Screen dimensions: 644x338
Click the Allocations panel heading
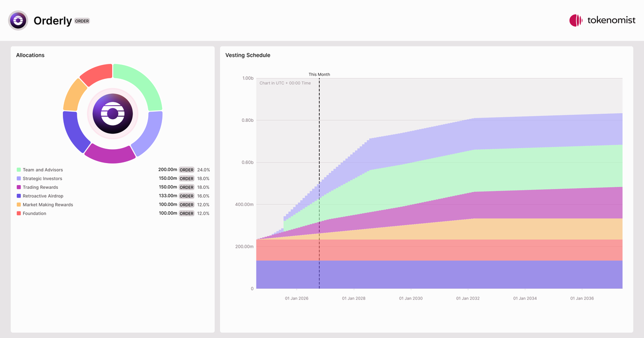[30, 55]
